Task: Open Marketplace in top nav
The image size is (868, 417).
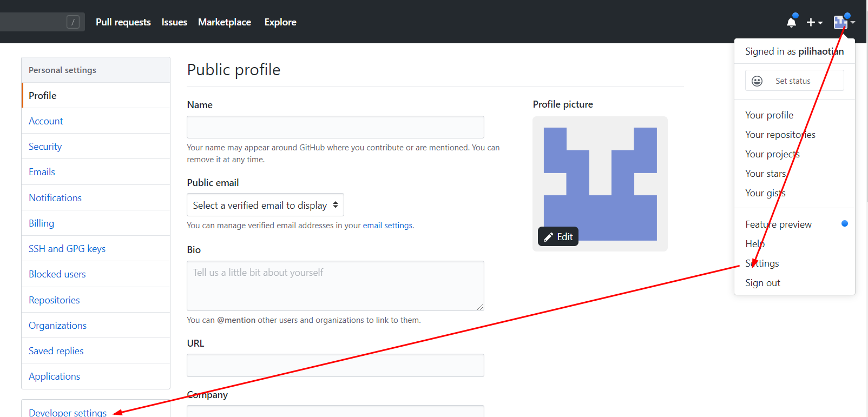Action: [225, 22]
